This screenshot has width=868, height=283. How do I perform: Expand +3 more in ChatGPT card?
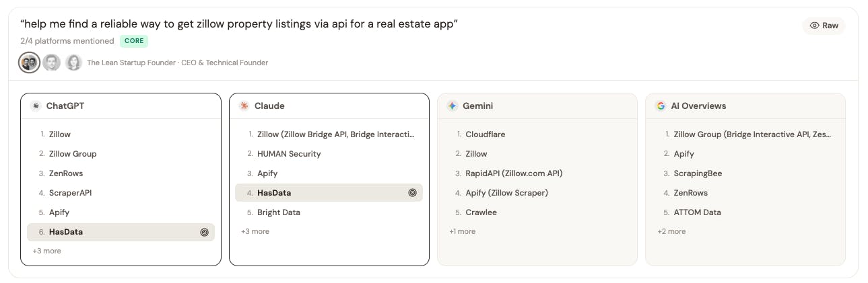tap(46, 251)
